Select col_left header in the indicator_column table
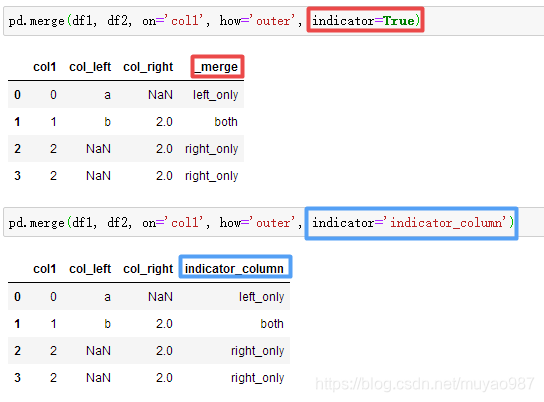The width and height of the screenshot is (544, 402). tap(90, 268)
